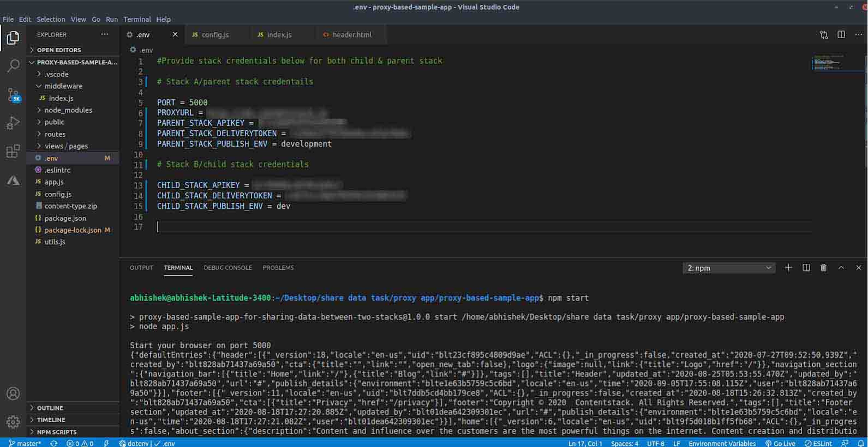Maximize the terminal panel with caret icon
This screenshot has height=447, width=868.
point(841,268)
